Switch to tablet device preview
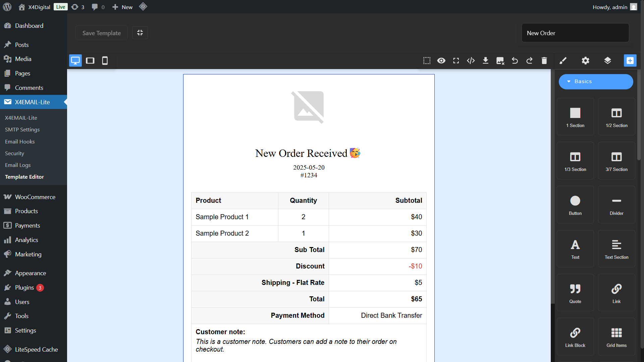The width and height of the screenshot is (644, 362). 90,61
